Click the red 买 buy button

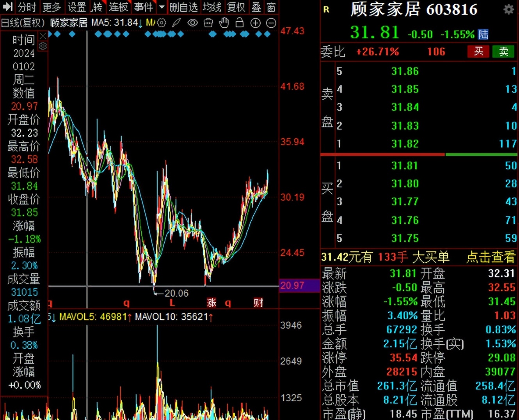coord(478,52)
